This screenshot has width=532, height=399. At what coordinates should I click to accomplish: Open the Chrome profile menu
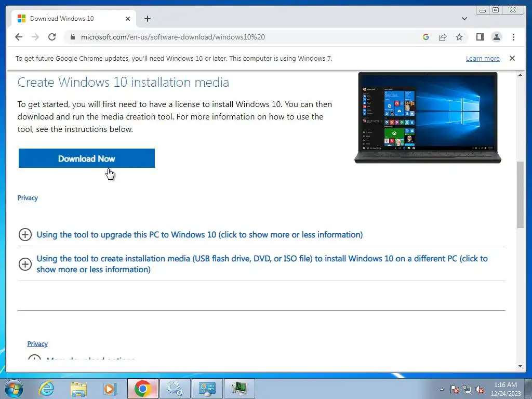[496, 37]
